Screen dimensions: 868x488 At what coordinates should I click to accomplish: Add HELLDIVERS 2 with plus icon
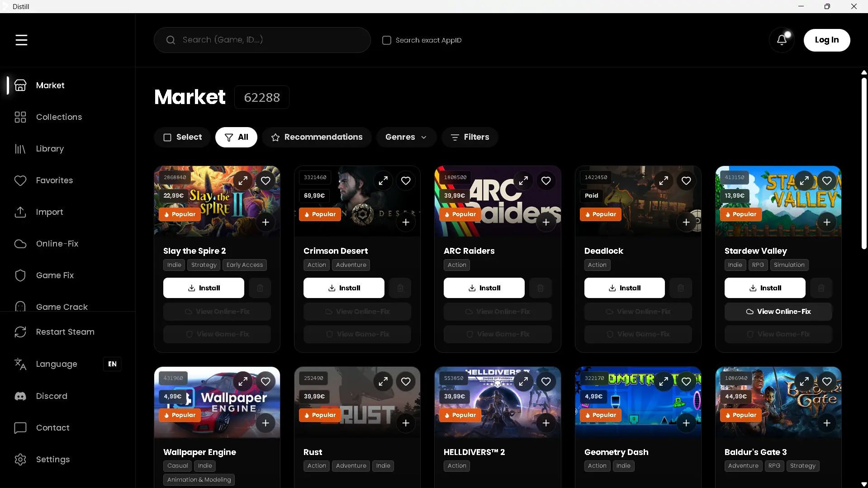pos(546,423)
